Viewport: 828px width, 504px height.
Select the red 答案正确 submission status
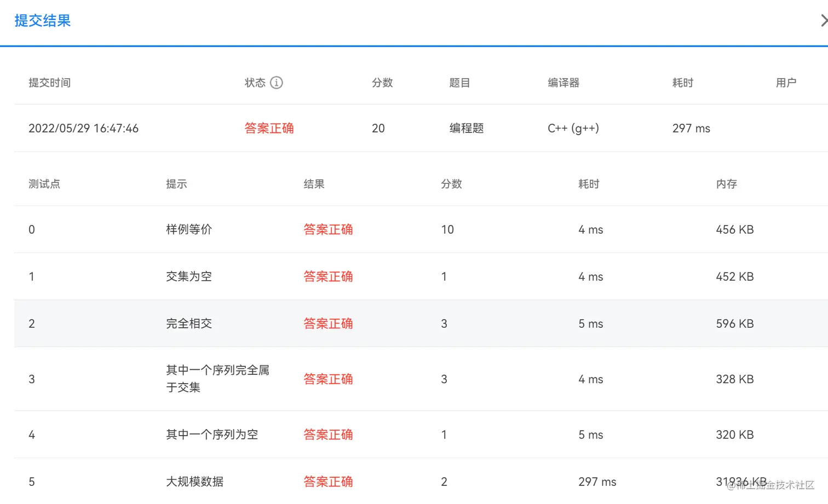269,128
